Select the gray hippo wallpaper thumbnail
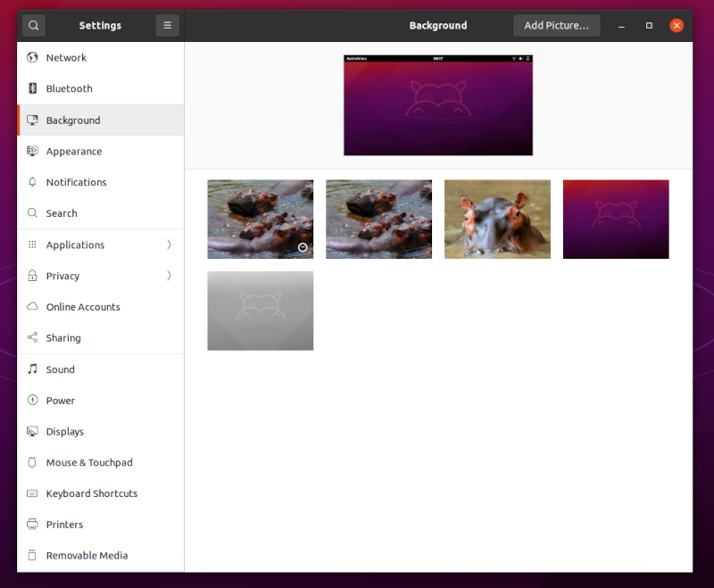The width and height of the screenshot is (714, 588). [260, 311]
